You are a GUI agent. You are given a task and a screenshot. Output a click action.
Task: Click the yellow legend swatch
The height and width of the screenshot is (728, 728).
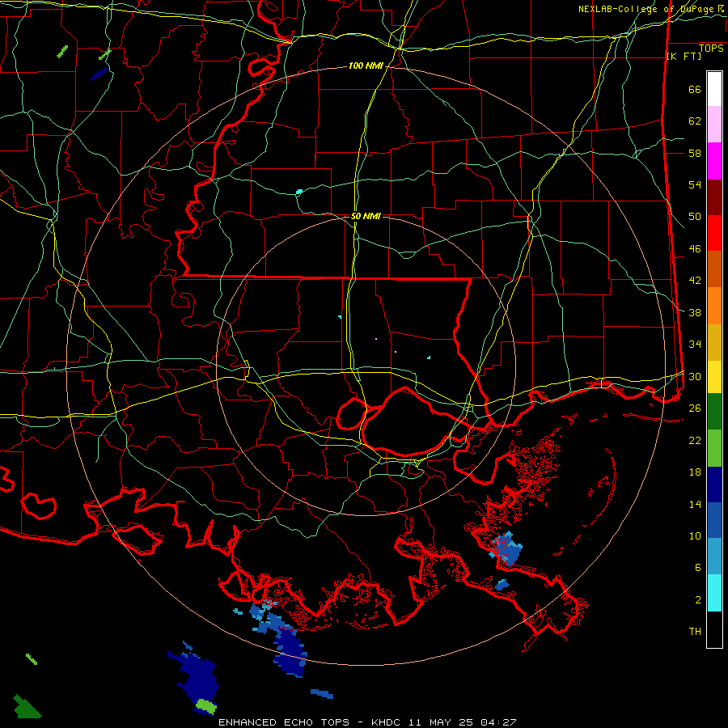[x=714, y=377]
